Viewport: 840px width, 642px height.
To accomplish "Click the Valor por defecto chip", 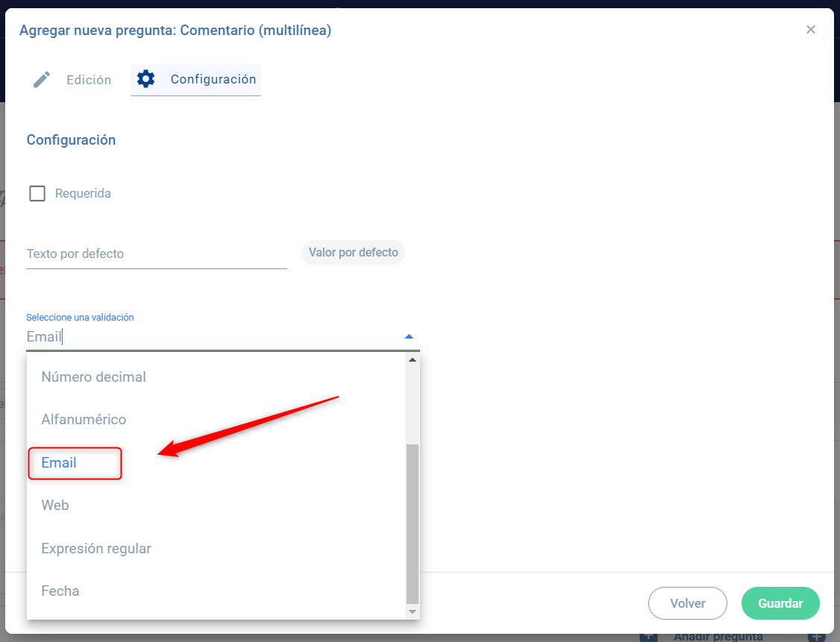I will 353,253.
